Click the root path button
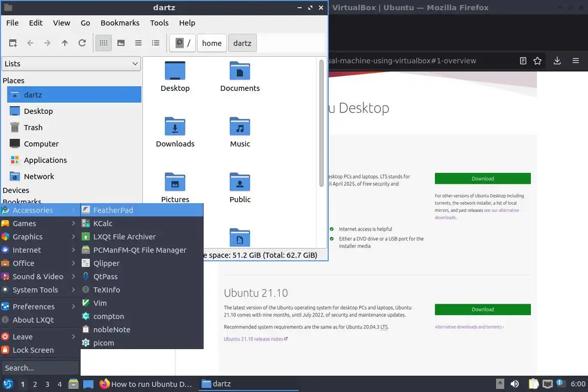This screenshot has width=588, height=392. tap(183, 43)
